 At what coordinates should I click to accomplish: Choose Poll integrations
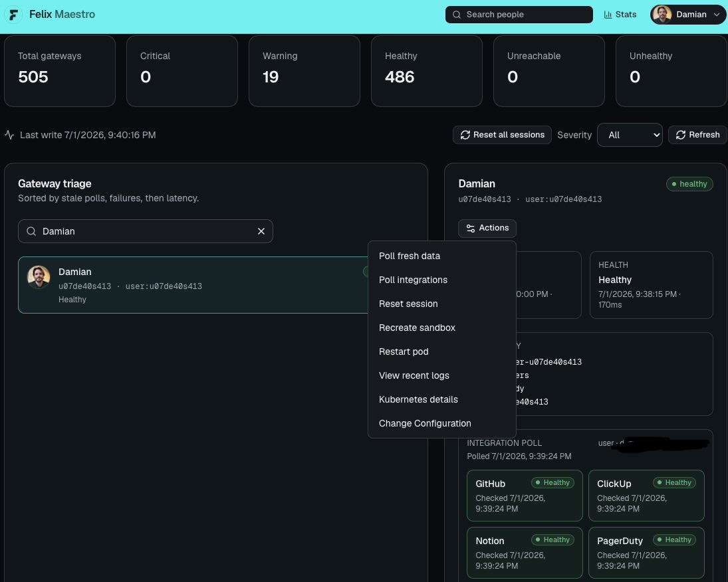coord(441,280)
